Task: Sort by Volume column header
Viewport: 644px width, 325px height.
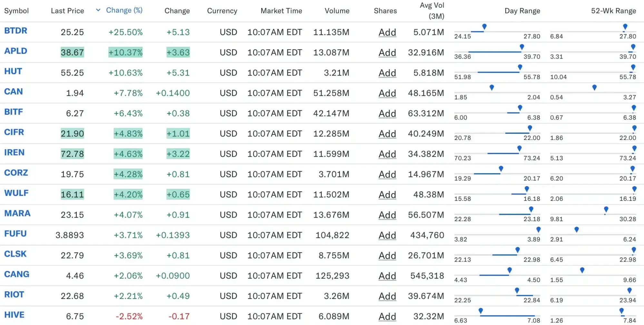Action: pyautogui.click(x=337, y=11)
